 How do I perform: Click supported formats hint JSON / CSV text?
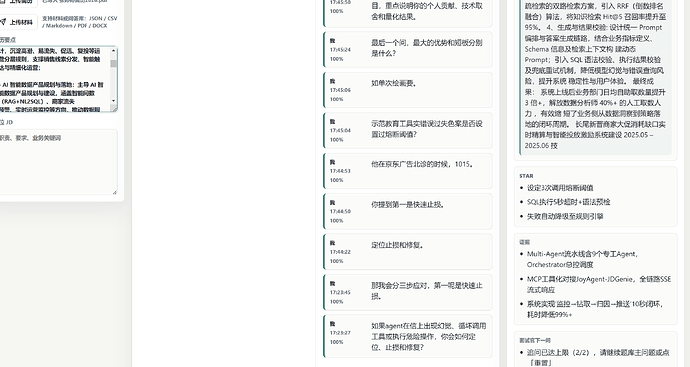pyautogui.click(x=80, y=22)
